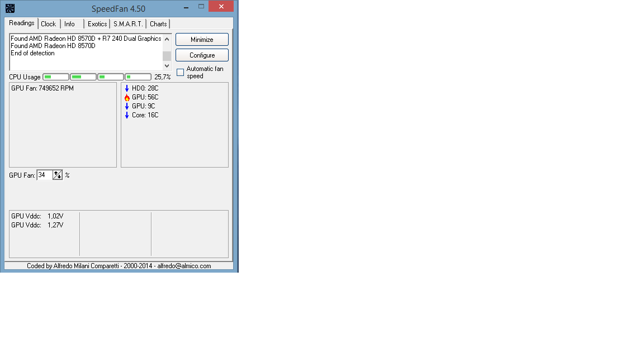Maximize the SpeedFan window

pyautogui.click(x=201, y=7)
